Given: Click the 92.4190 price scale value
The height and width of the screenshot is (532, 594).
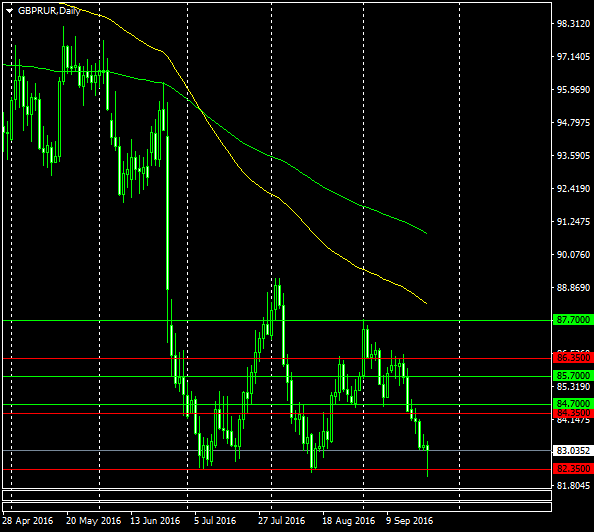Looking at the screenshot, I should click(573, 188).
